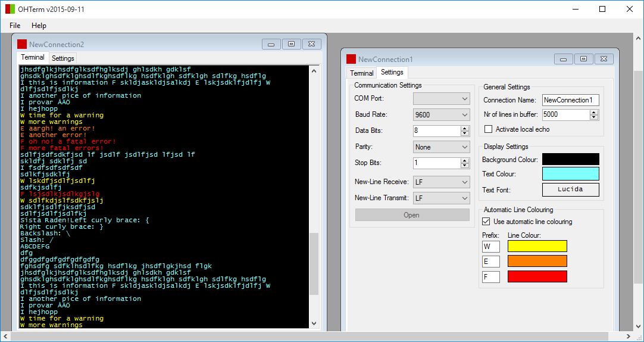Click the NewConnection1 window red icon
Image resolution: width=644 pixels, height=342 pixels.
point(351,59)
